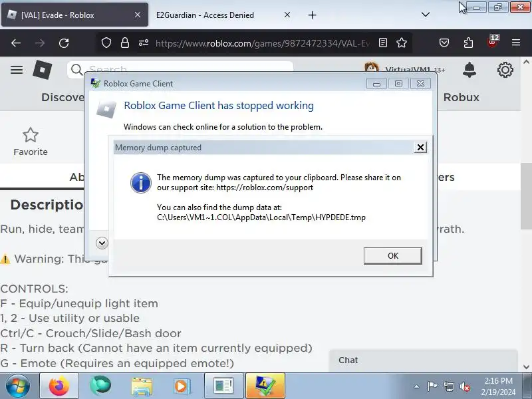532x399 pixels.
Task: Open Roblox notifications bell
Action: tap(469, 70)
